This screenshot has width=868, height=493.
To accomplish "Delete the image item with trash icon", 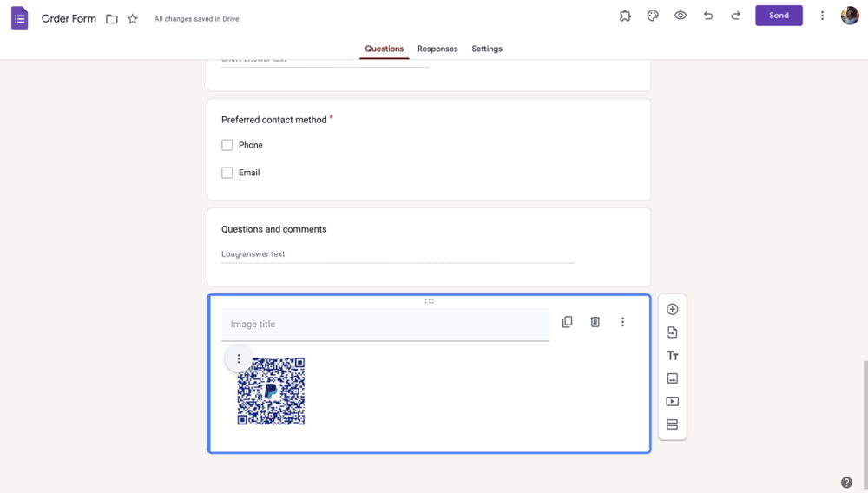I will [x=595, y=322].
